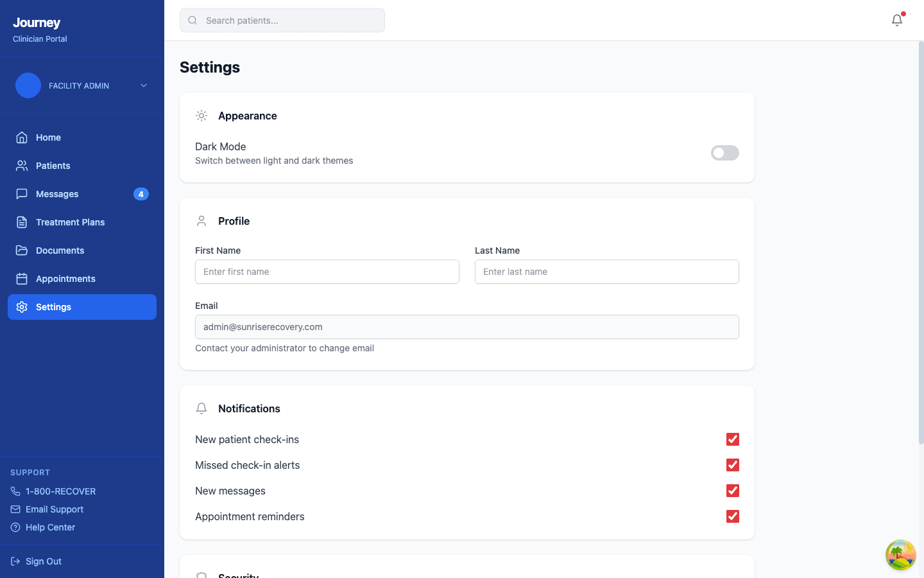The height and width of the screenshot is (578, 924).
Task: Disable Appointment reminders checkbox
Action: 733,516
